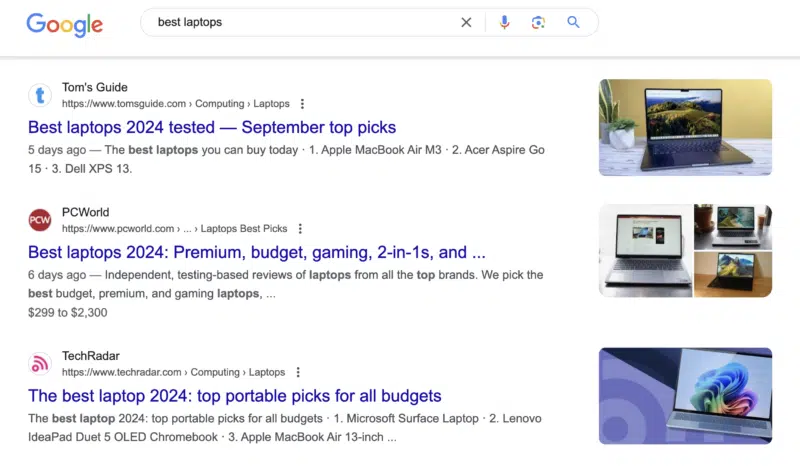800x466 pixels.
Task: Start voice search with microphone icon
Action: coord(504,22)
